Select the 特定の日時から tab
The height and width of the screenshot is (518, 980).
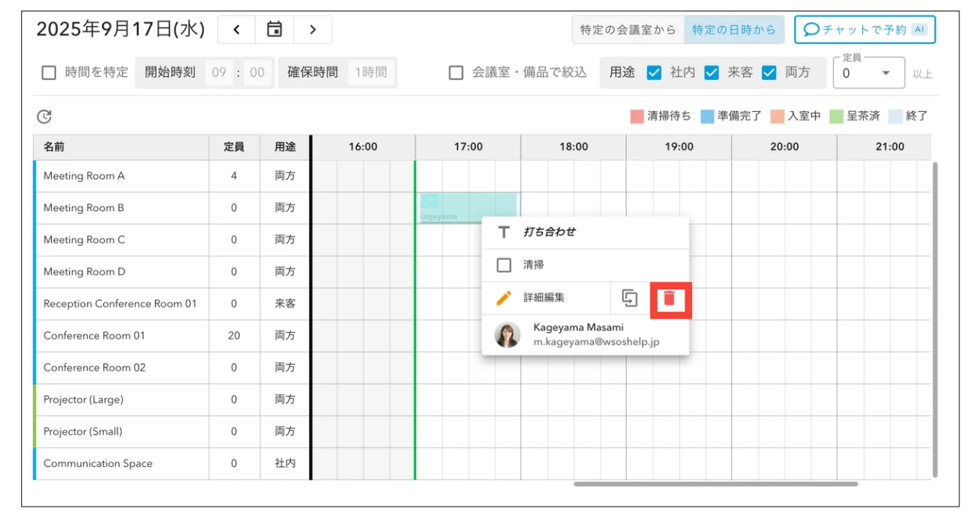click(x=734, y=30)
